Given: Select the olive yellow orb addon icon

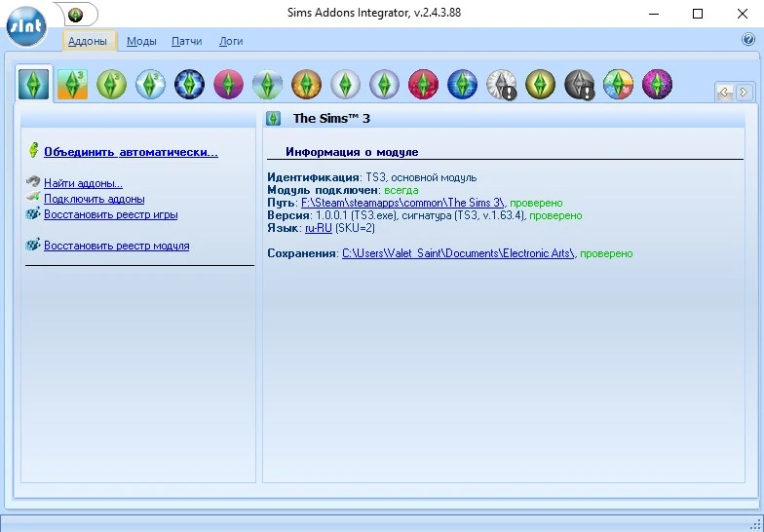Looking at the screenshot, I should pos(540,84).
